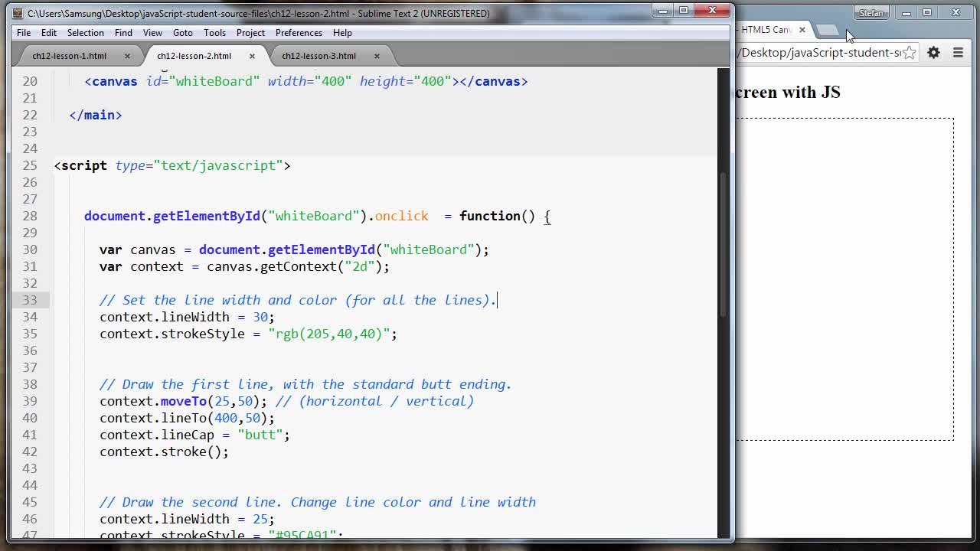The width and height of the screenshot is (980, 551).
Task: Click the "butt" string on line 41
Action: [x=260, y=435]
